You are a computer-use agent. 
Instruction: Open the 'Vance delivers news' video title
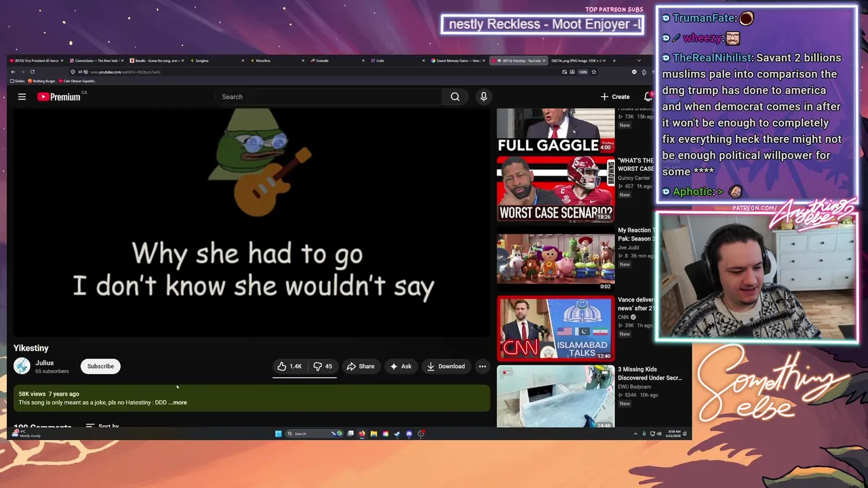(x=636, y=304)
